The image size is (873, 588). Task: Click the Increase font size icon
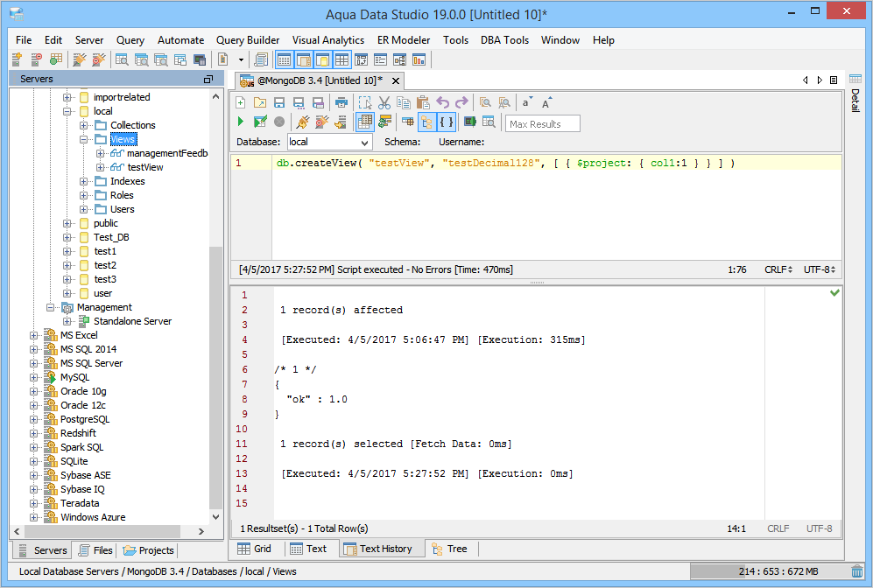point(547,102)
